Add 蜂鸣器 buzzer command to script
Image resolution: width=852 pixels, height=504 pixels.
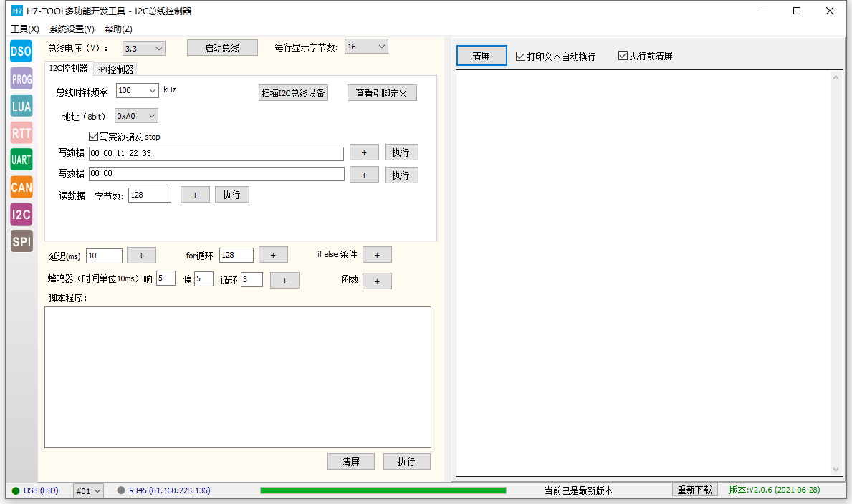pos(284,280)
